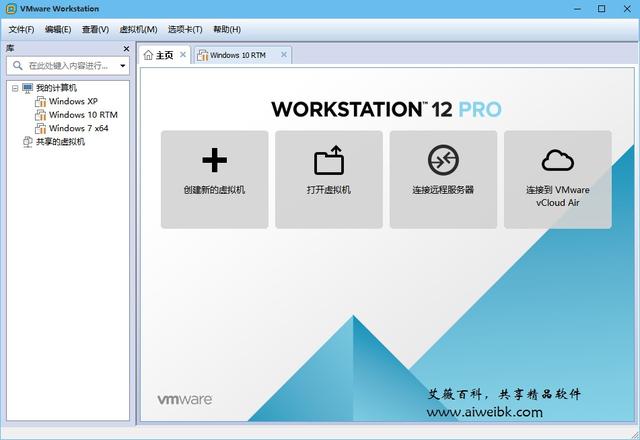Screen dimensions: 640x440
Task: Click the Windows 10 RTM tree icon
Action: (40, 115)
